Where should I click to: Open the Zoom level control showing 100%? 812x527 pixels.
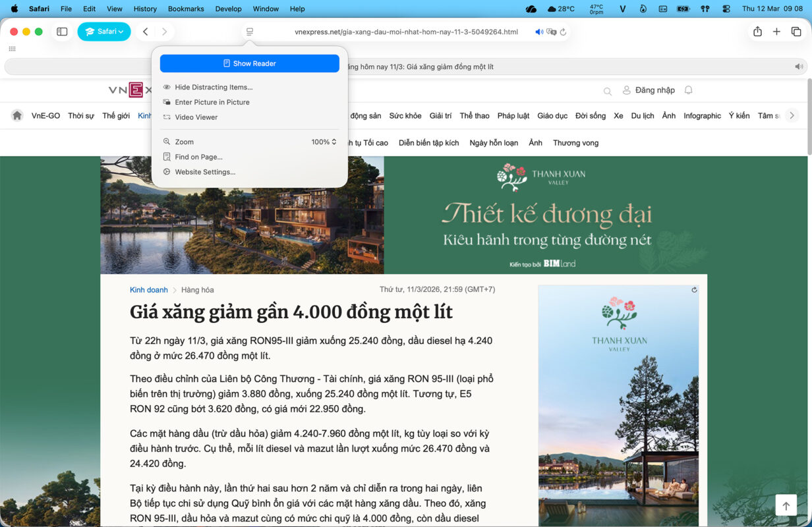(x=324, y=141)
